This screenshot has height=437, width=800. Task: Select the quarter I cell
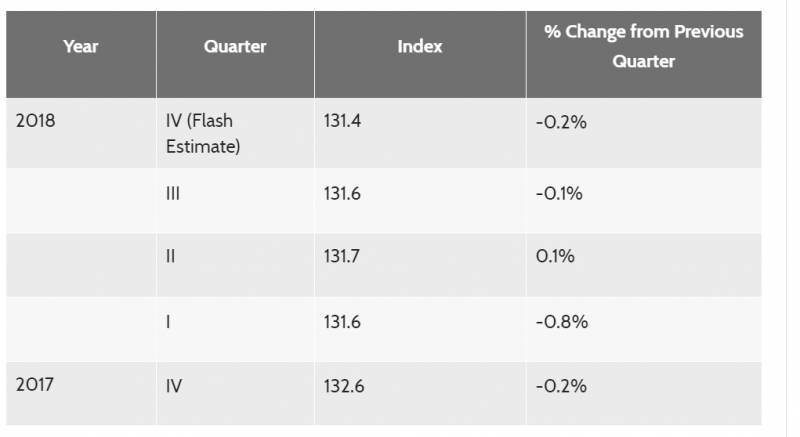170,321
